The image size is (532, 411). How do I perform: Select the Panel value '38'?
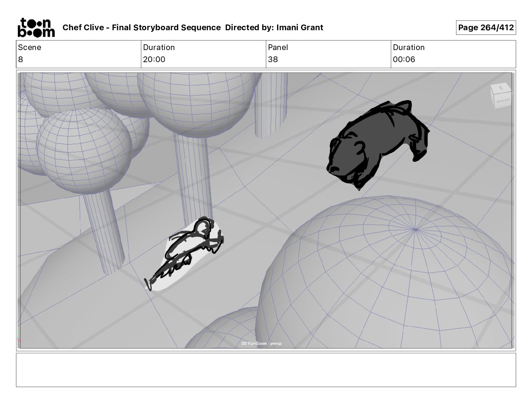[x=273, y=59]
